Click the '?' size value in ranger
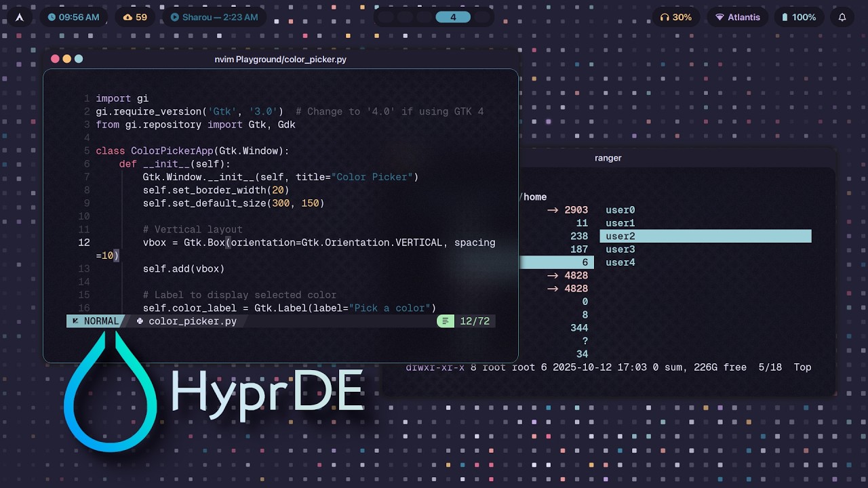 [585, 341]
